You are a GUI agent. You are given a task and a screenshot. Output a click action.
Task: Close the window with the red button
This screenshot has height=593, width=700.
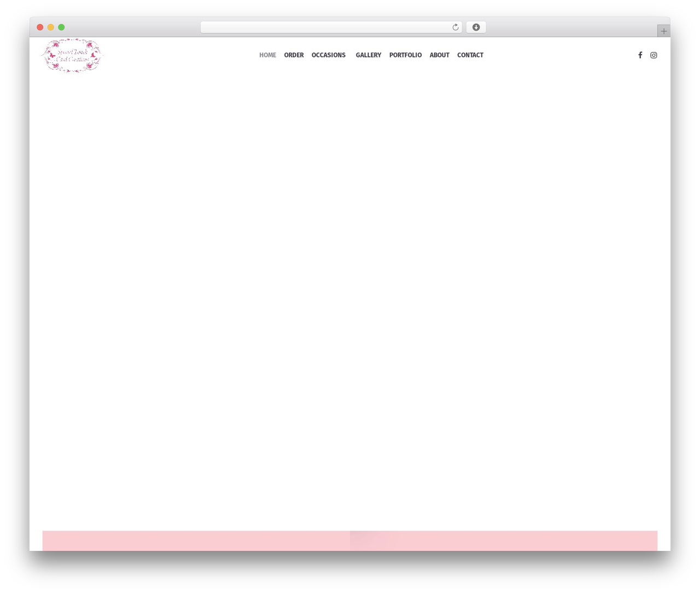40,27
